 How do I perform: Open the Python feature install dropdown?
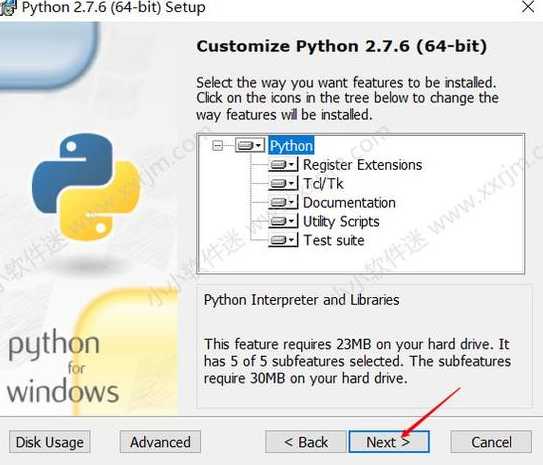pos(250,145)
